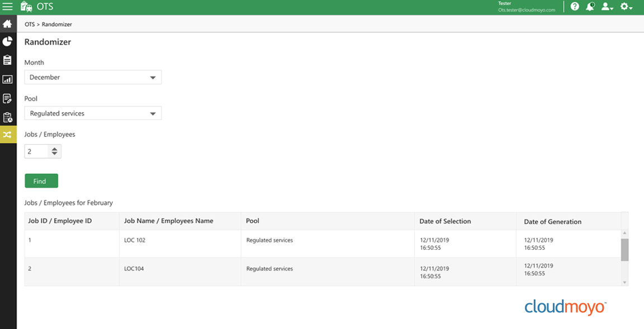Click the document edit sidebar icon
This screenshot has height=329, width=644.
coord(8,98)
